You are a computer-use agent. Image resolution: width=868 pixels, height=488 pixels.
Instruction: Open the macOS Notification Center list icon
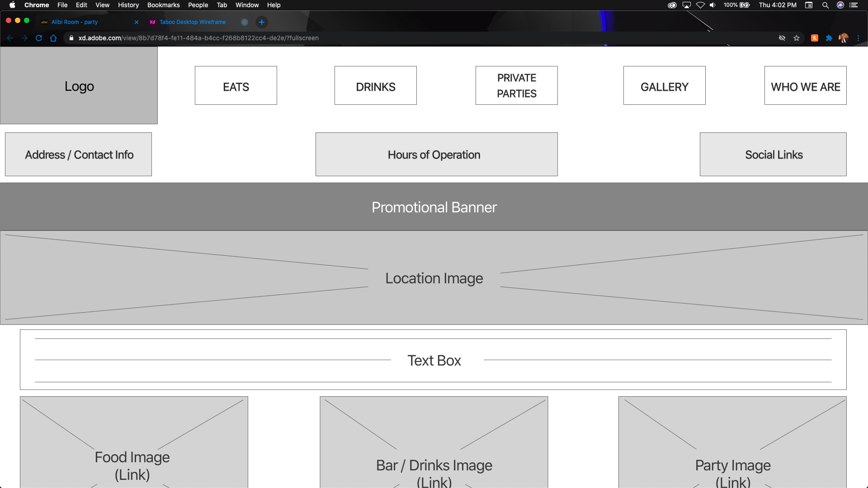point(854,5)
